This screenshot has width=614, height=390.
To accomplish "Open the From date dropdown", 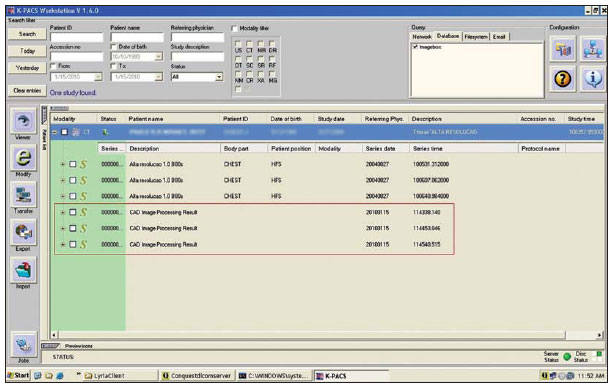I will point(98,77).
